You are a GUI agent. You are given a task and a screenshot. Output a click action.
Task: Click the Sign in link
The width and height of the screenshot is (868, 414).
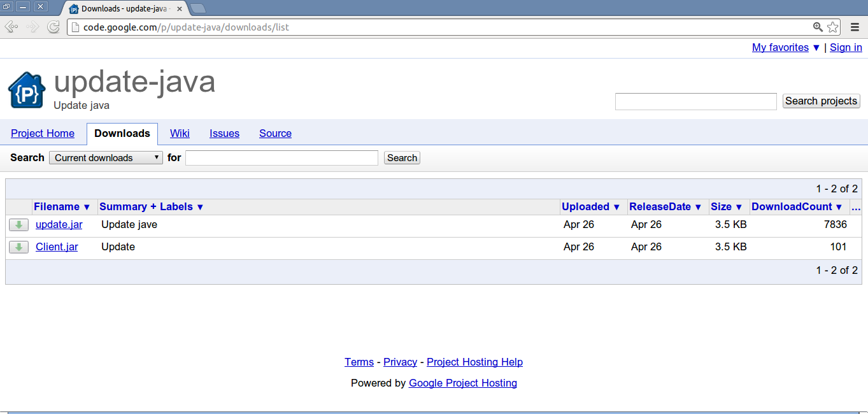click(846, 47)
